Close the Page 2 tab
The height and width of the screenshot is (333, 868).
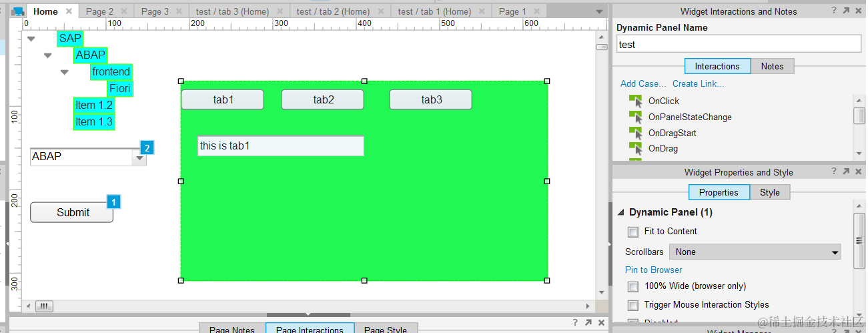124,11
